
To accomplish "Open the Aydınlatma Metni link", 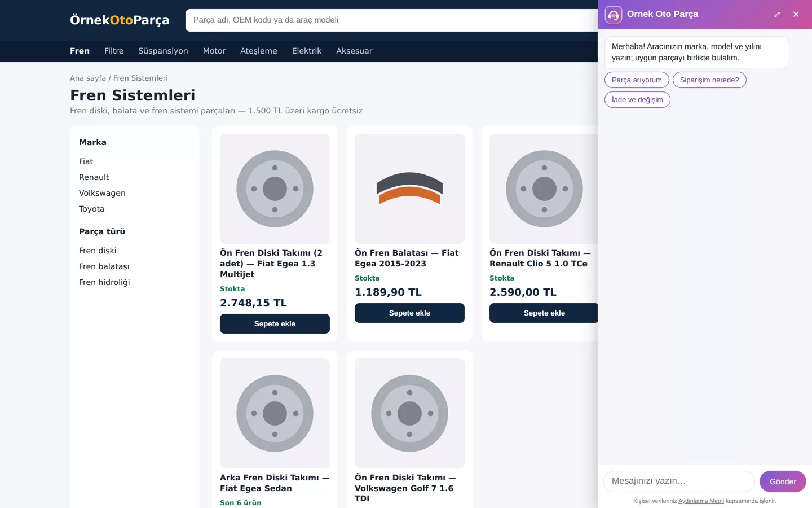I will [x=701, y=501].
